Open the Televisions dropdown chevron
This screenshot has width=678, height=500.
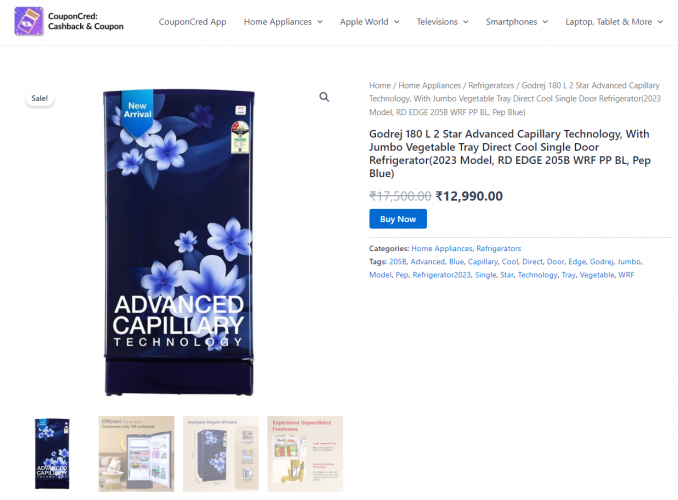(x=466, y=22)
